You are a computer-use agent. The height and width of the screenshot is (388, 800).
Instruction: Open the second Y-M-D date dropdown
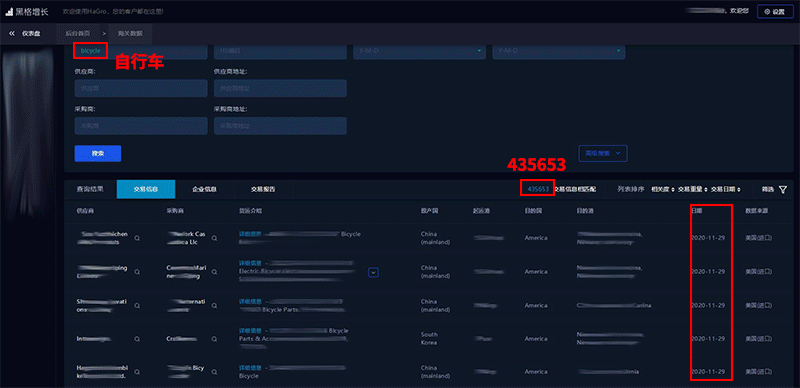559,51
